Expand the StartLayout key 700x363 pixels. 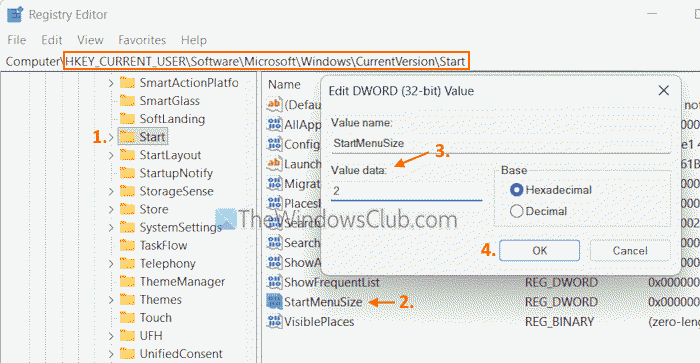(111, 155)
